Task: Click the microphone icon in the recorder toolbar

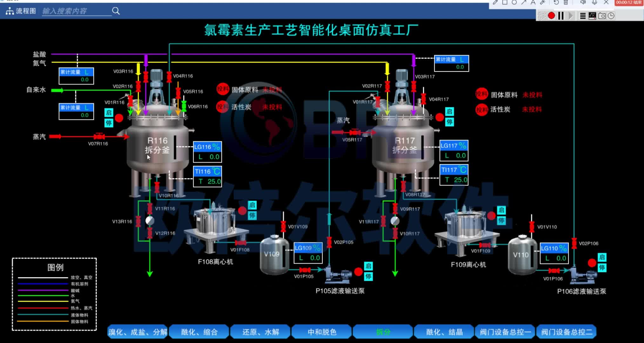Action: (594, 3)
